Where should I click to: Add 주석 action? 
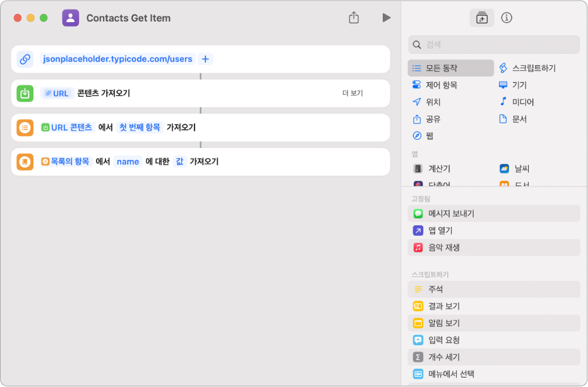tap(494, 289)
